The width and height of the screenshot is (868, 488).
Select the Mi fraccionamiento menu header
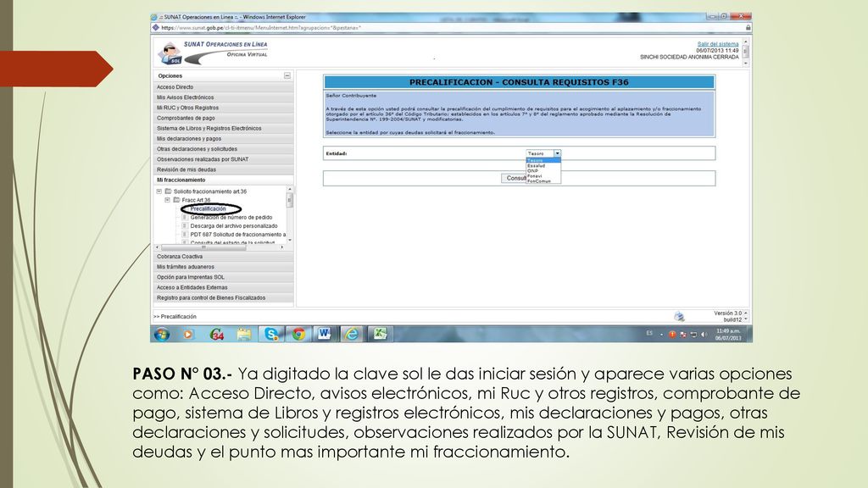coord(224,180)
